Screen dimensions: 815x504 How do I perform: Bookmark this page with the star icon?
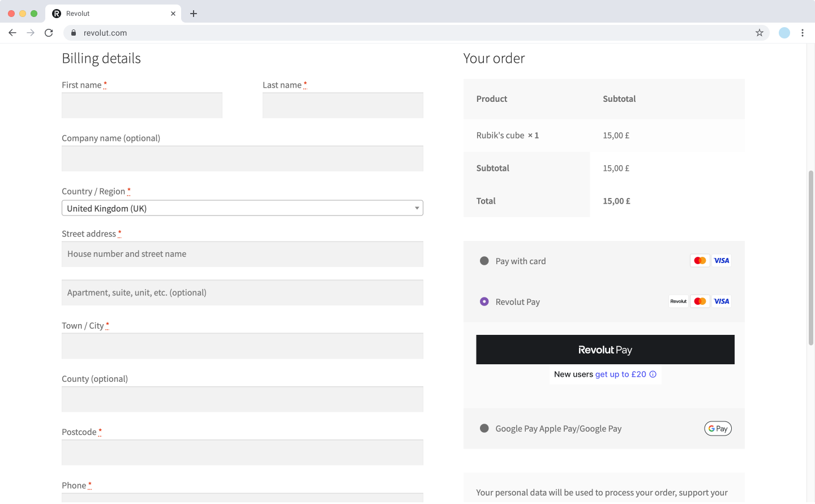click(760, 33)
